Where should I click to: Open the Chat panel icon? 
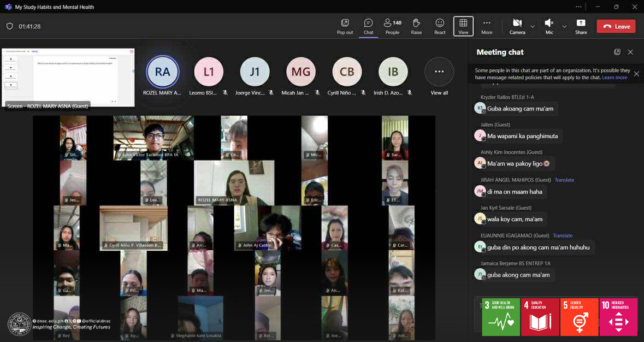[x=368, y=26]
